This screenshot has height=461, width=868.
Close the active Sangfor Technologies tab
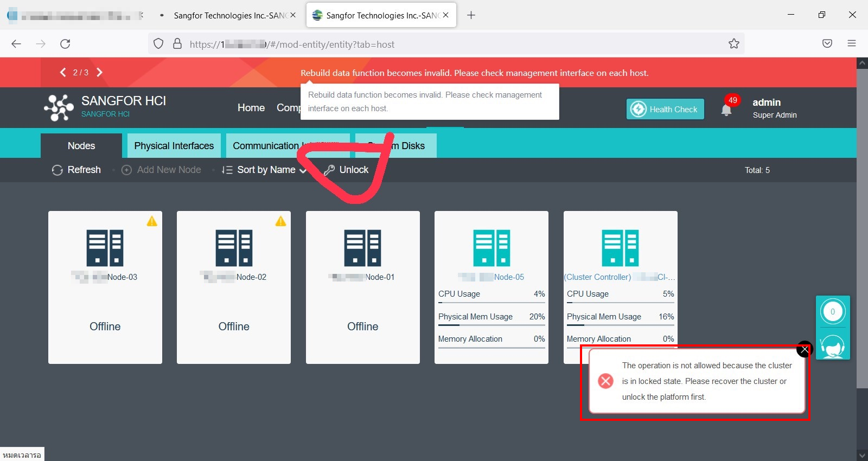point(445,15)
